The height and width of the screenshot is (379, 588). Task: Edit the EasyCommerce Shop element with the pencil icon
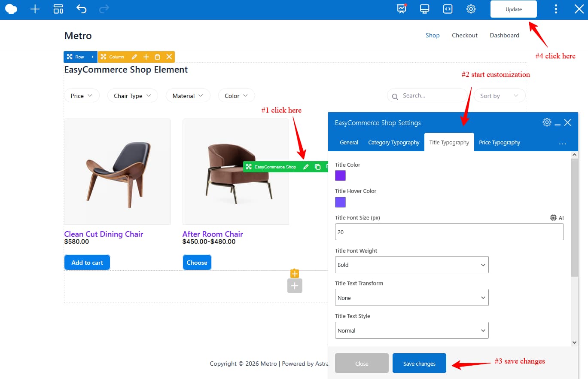tap(305, 167)
